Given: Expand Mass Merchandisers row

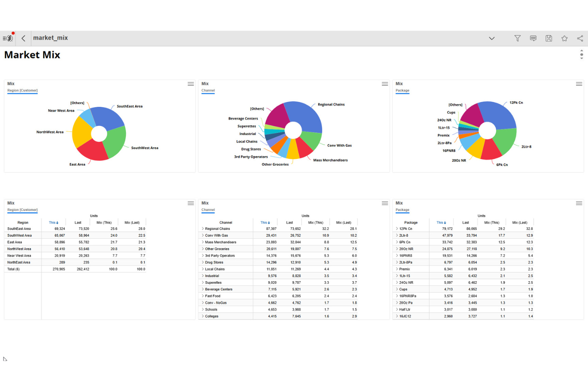Looking at the screenshot, I should (x=203, y=242).
